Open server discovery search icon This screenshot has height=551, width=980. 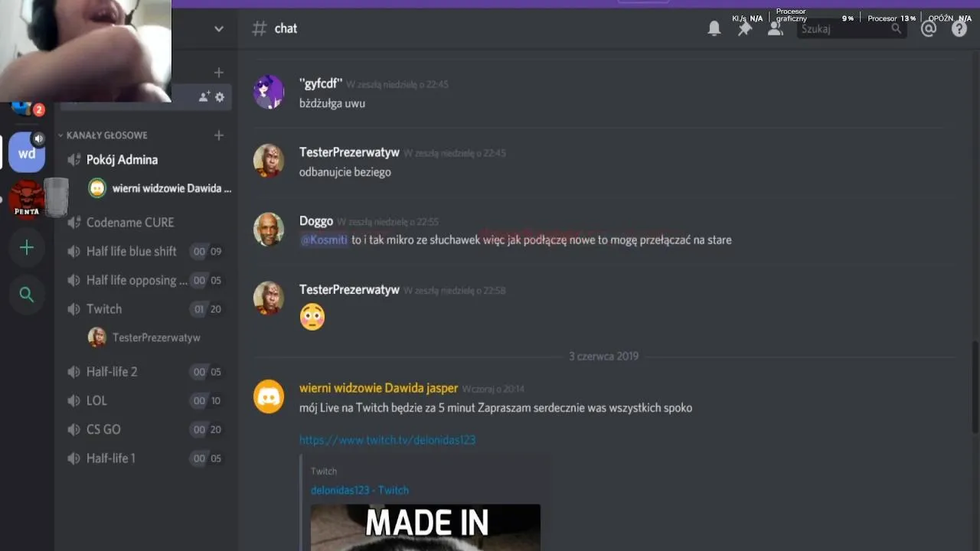click(27, 295)
